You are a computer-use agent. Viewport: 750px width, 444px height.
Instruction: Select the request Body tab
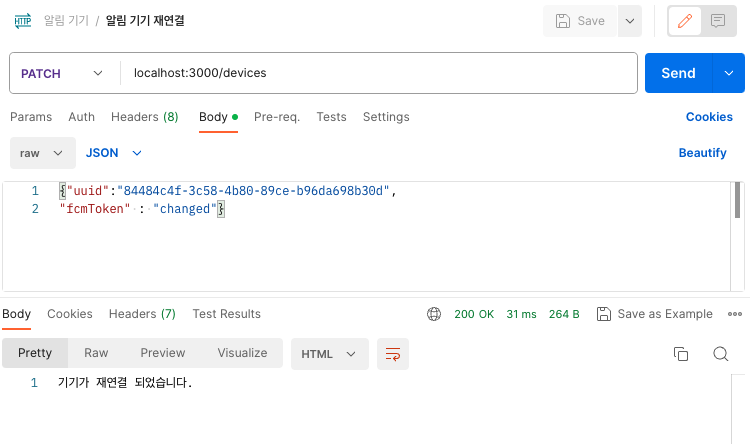(x=218, y=117)
